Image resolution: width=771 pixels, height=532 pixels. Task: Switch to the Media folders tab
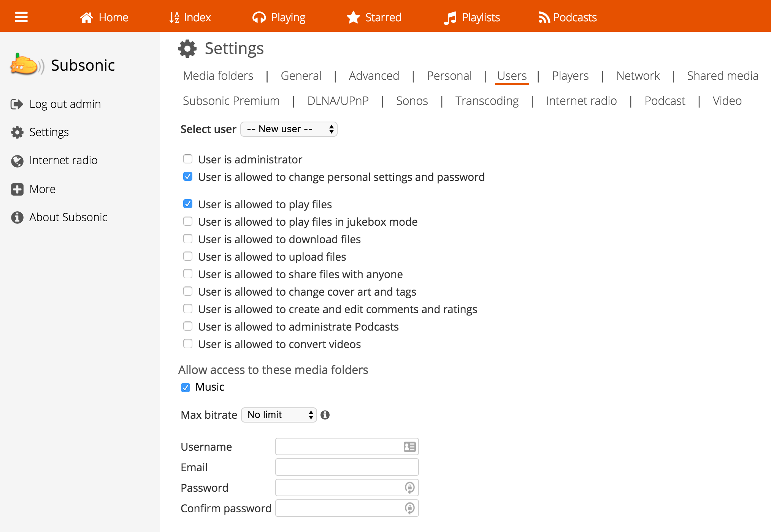[218, 76]
